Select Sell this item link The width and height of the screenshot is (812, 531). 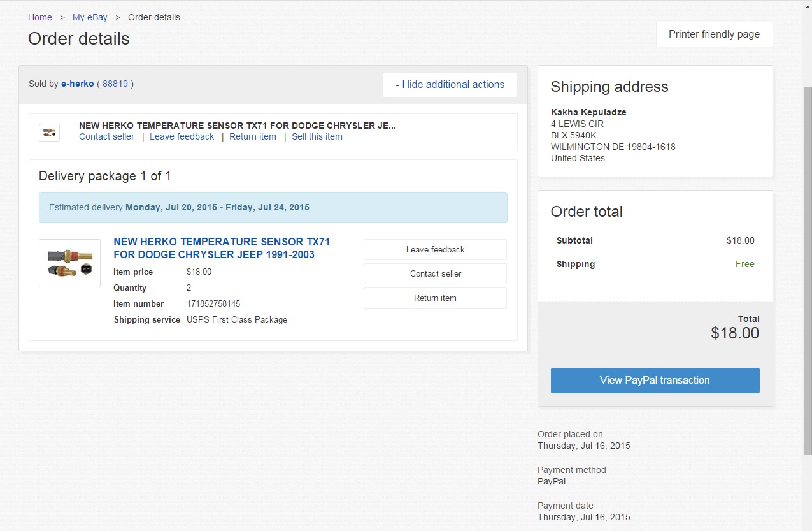point(317,136)
